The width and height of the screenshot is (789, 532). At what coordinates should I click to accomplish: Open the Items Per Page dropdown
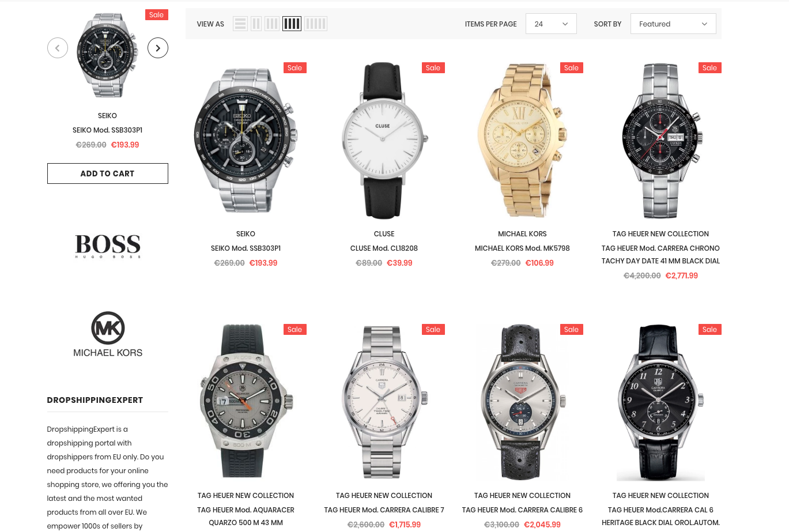point(551,24)
